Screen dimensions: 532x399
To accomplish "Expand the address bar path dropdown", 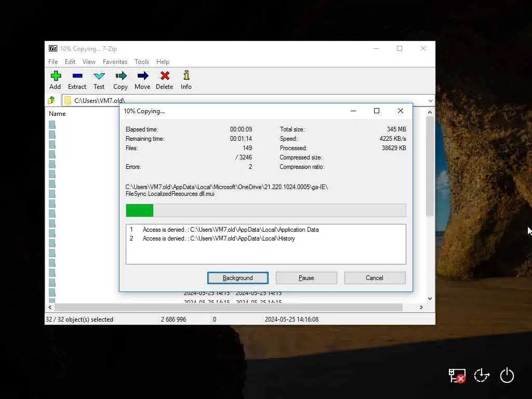I will tap(430, 101).
